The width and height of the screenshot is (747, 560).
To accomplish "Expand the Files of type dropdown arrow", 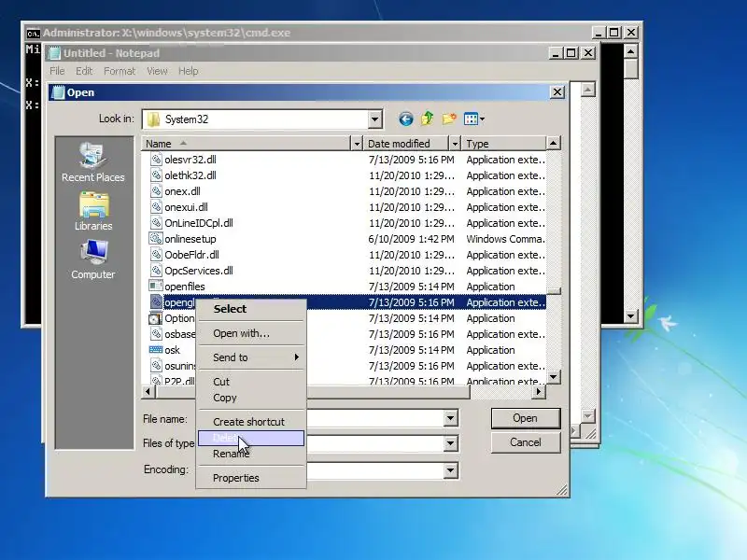I will [x=450, y=444].
